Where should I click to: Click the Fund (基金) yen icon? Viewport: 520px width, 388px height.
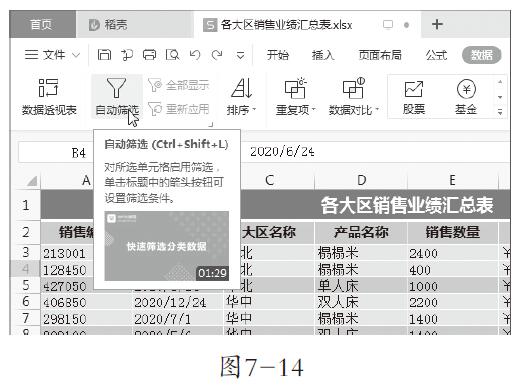(466, 89)
